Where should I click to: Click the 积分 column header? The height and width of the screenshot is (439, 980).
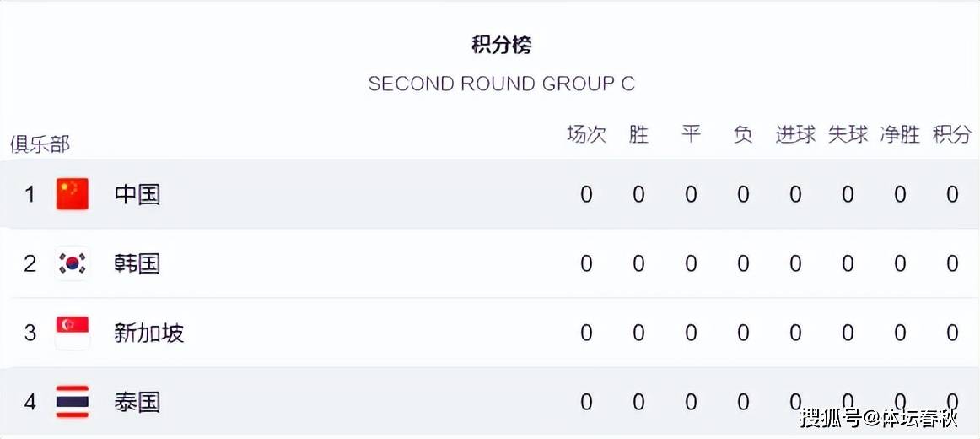click(952, 134)
